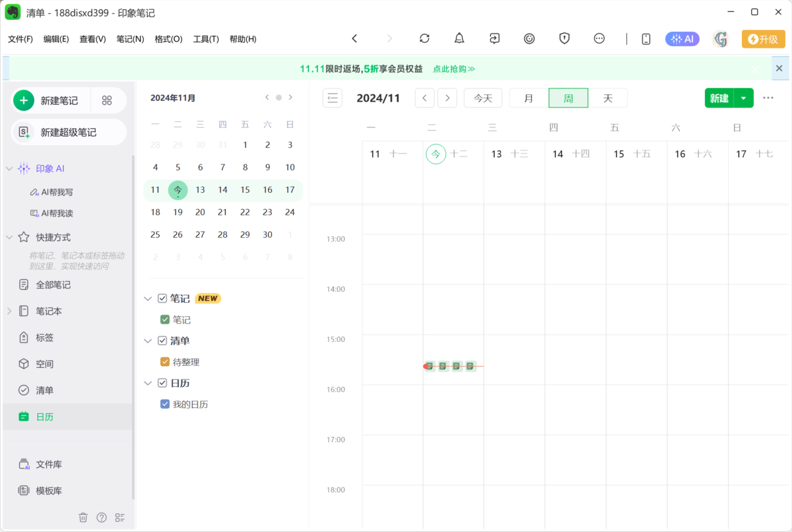
Task: Toggle the 待整理 checkbox
Action: pyautogui.click(x=165, y=362)
